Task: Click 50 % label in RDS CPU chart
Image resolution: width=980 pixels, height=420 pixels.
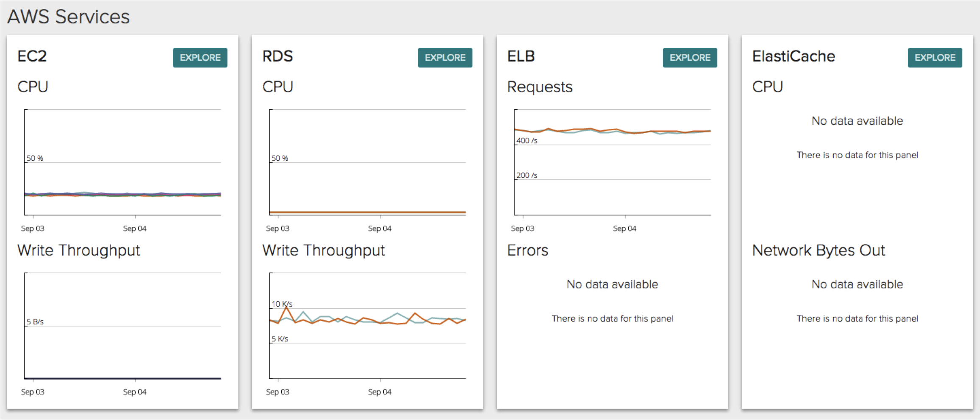Action: 280,158
